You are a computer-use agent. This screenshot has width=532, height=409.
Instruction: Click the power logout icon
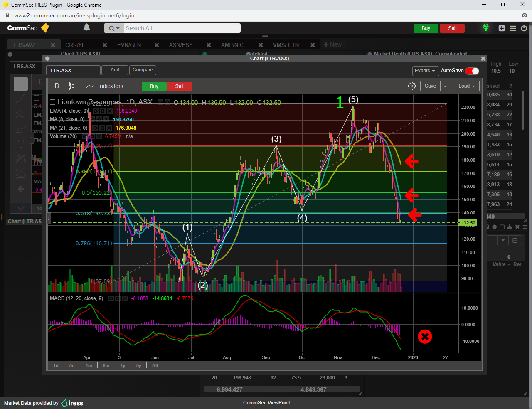point(524,28)
